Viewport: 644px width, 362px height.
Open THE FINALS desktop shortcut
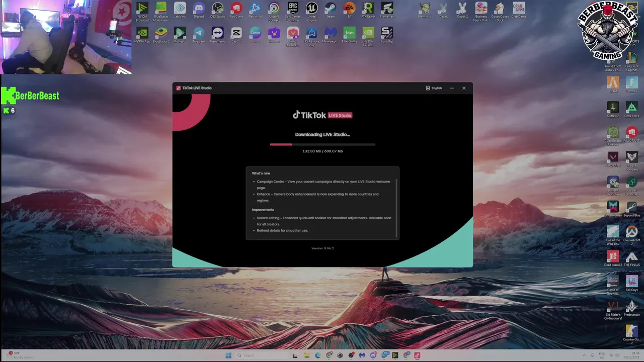631,258
